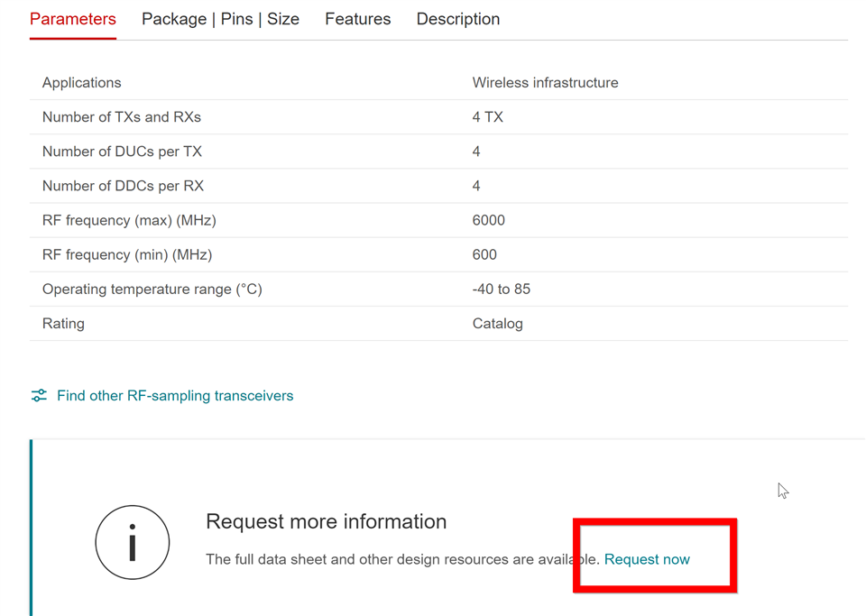Viewport: 866px width, 616px height.
Task: Click the Number of DDCs per RX label
Action: [x=123, y=186]
